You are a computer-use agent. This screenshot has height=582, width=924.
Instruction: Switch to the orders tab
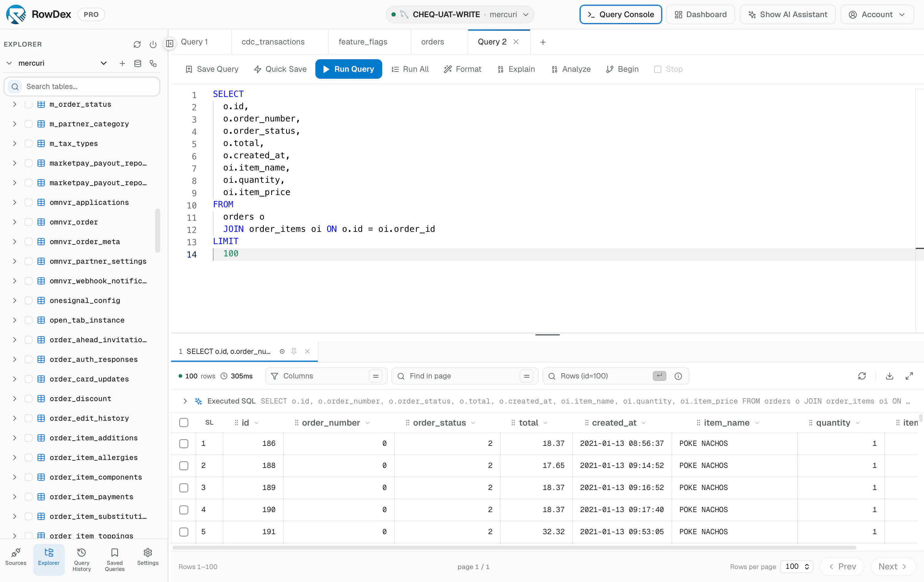433,42
